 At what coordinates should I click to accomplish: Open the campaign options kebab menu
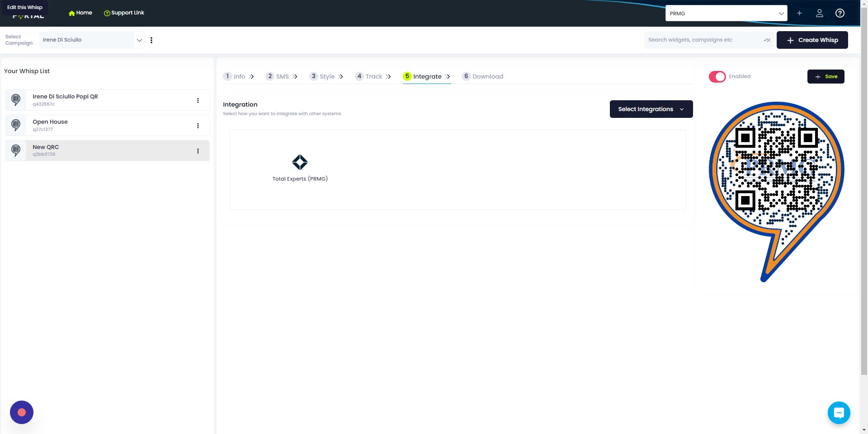(x=151, y=40)
